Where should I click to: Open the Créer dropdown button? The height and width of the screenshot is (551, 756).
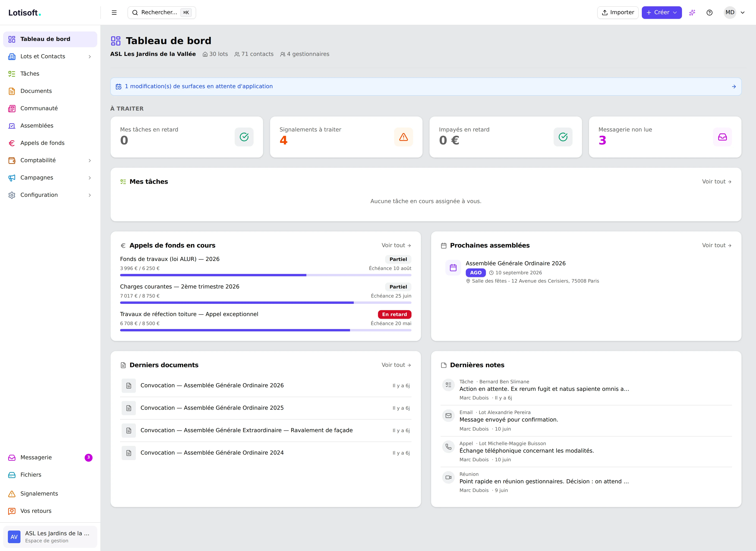pos(661,13)
